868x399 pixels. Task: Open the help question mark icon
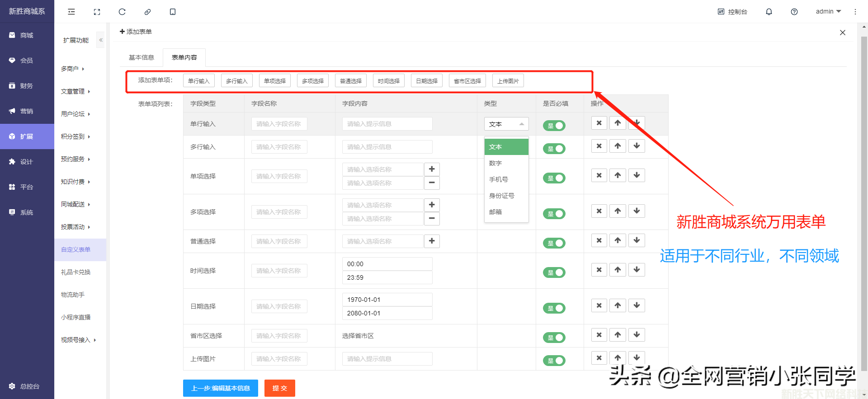(794, 12)
